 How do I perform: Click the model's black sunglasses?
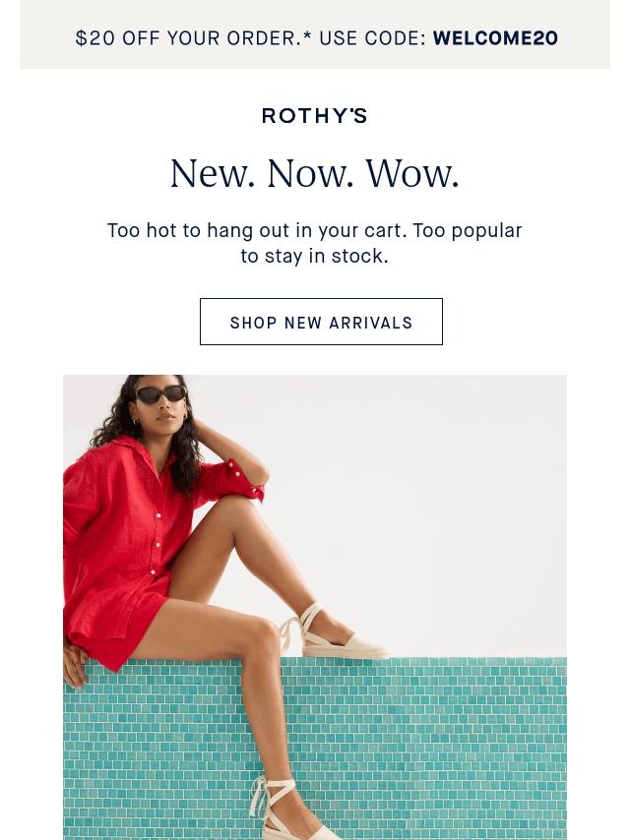[159, 394]
